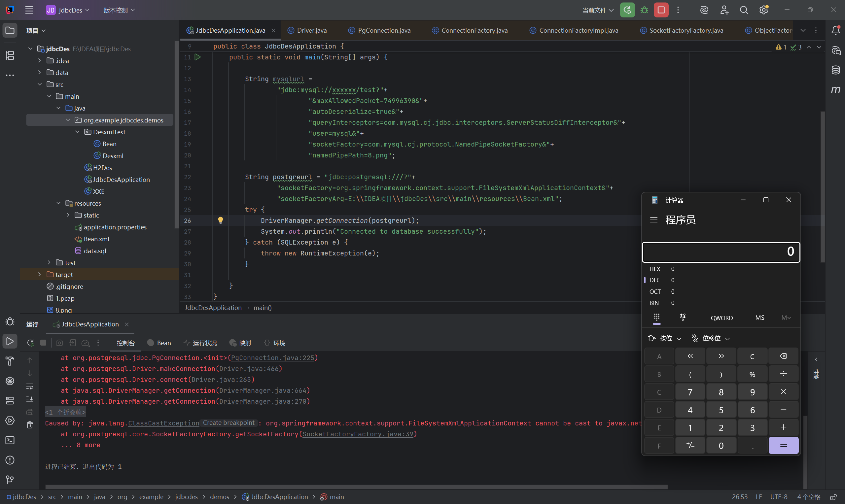Open the SocketFactoryFactory.java:39 stack trace link
This screenshot has width=845, height=504.
358,434
